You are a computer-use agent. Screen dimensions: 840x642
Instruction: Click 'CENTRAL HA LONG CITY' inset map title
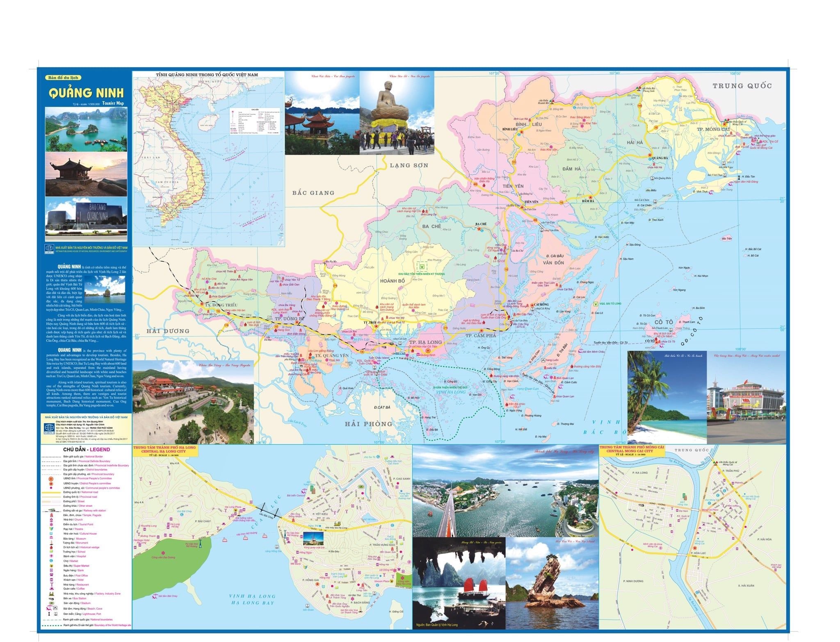(164, 451)
